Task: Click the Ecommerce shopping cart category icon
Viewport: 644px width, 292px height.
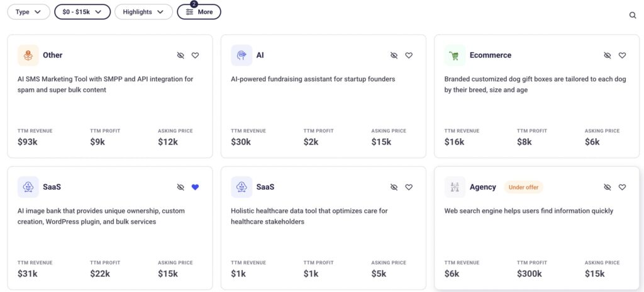Action: point(455,55)
